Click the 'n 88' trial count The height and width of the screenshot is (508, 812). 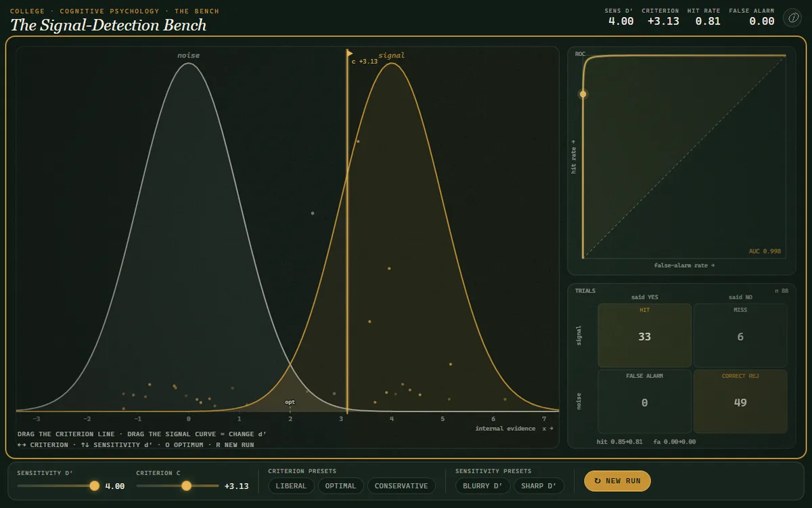(x=782, y=291)
